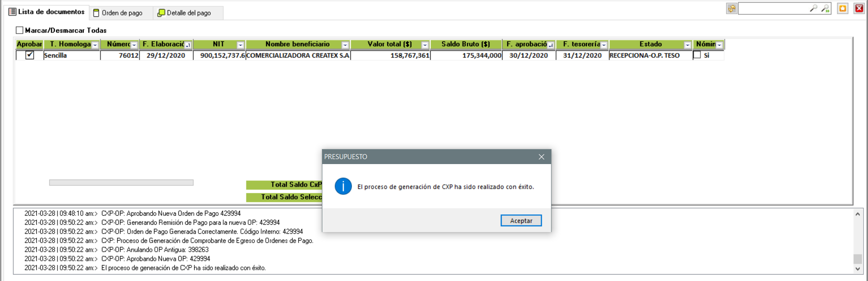Click the red X close panel icon
Screen dimensions: 868x281
(x=859, y=9)
